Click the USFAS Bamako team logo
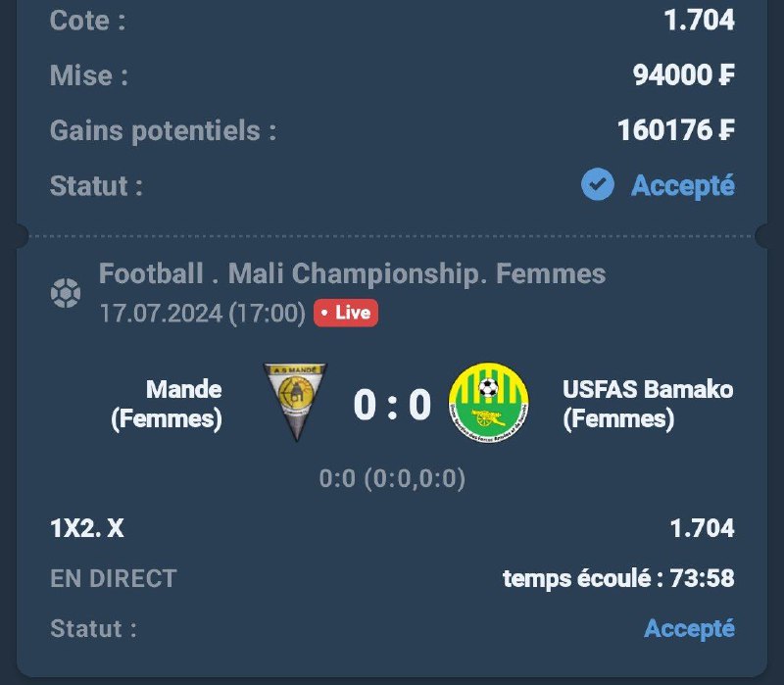Image resolution: width=784 pixels, height=685 pixels. click(488, 403)
